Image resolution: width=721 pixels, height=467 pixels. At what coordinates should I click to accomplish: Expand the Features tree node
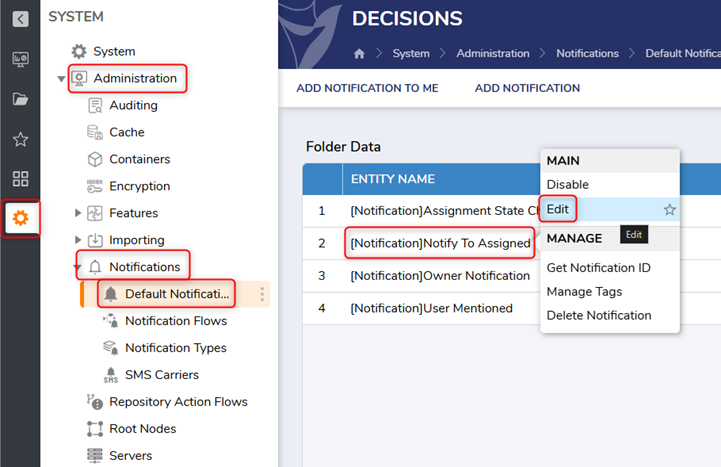pos(79,213)
